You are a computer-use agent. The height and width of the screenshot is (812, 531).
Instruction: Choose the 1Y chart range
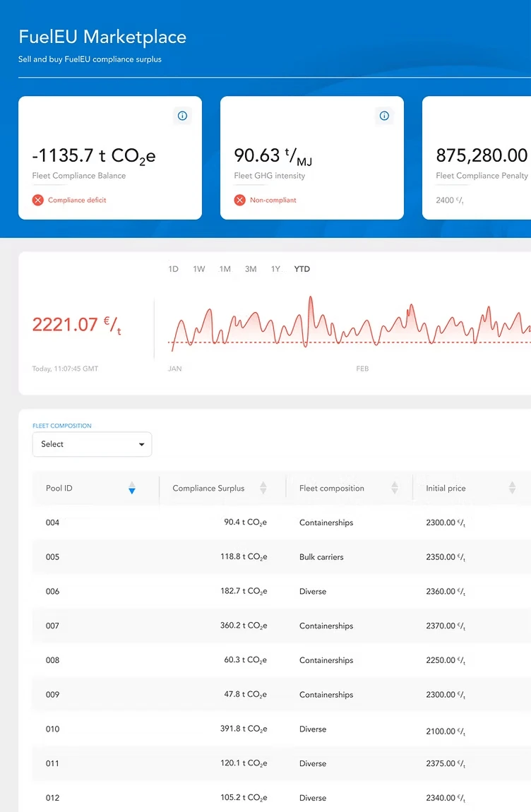coord(275,269)
